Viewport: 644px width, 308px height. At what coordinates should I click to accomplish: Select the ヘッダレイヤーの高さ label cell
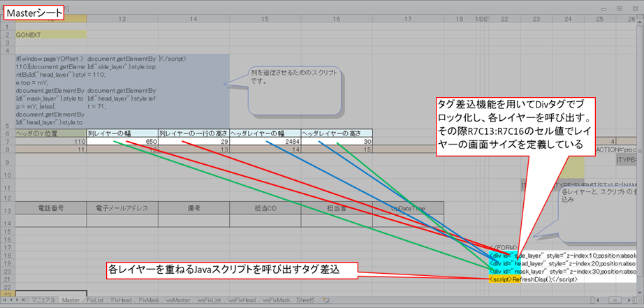click(x=337, y=133)
